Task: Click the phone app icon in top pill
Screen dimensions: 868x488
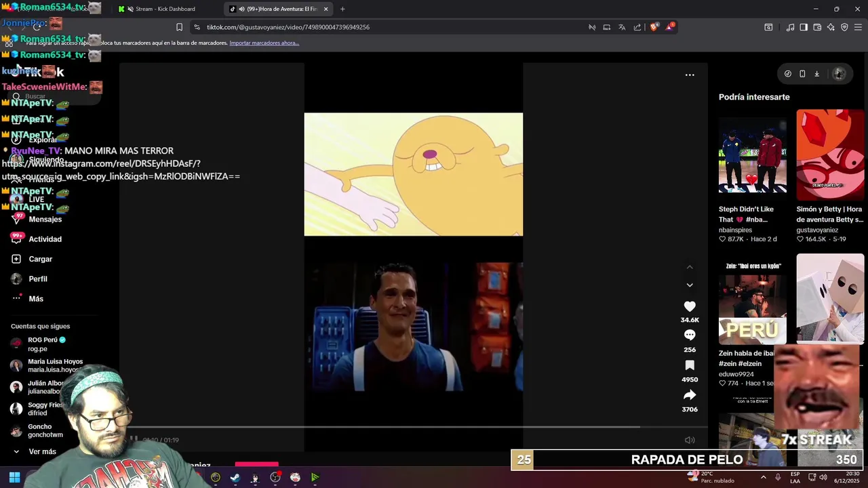Action: coord(802,74)
